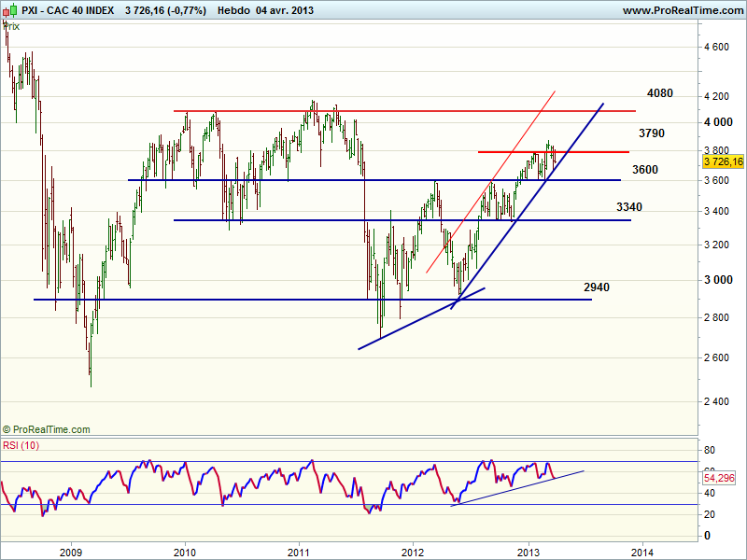
Task: Click the 2011 year marker on time axis
Action: click(x=300, y=551)
